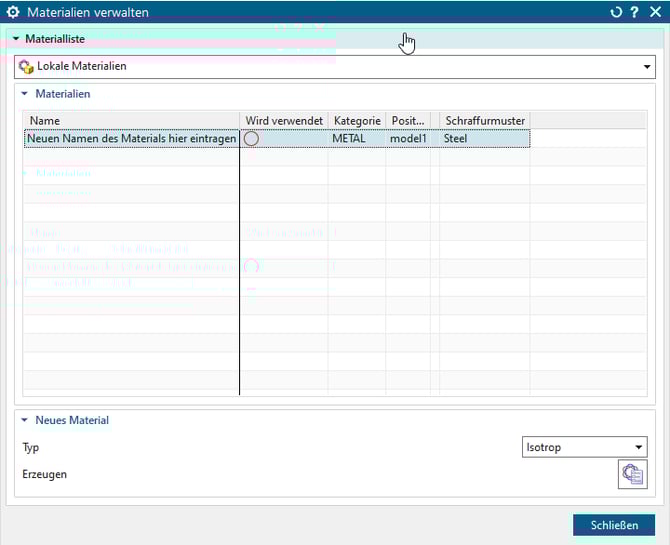Image resolution: width=670 pixels, height=545 pixels.
Task: Click the Schraffurmuster column header
Action: [x=485, y=121]
